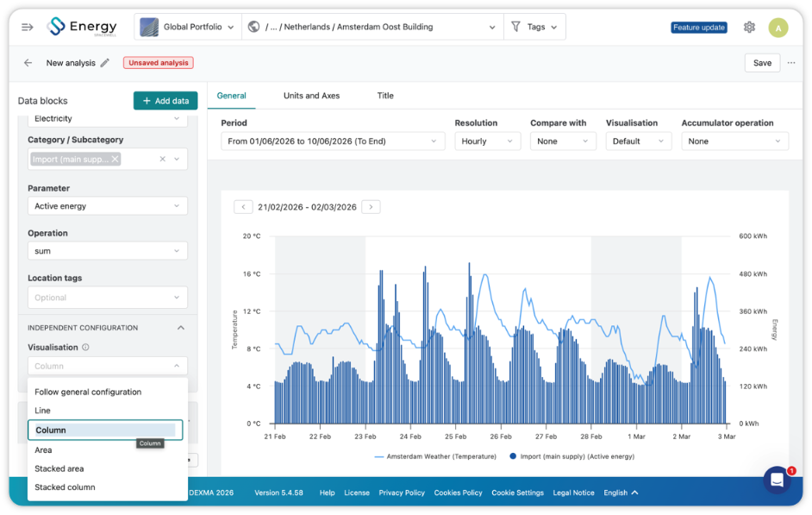The height and width of the screenshot is (515, 812).
Task: Select Follow general configuration option
Action: pos(107,392)
